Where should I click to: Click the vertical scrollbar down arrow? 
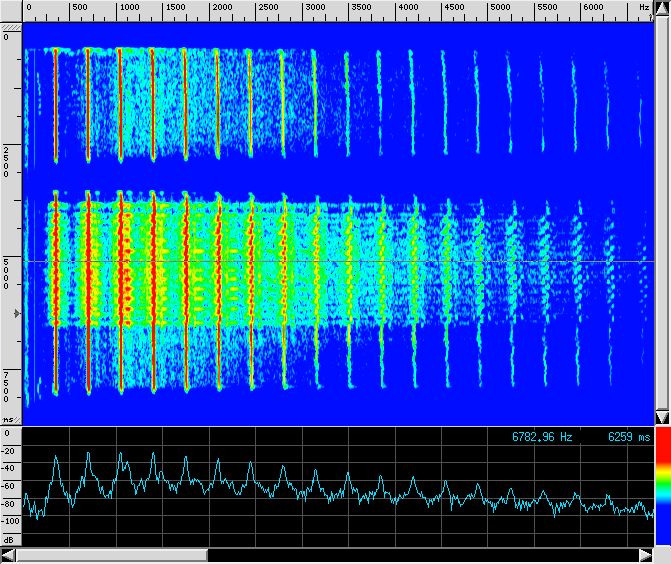pyautogui.click(x=662, y=417)
